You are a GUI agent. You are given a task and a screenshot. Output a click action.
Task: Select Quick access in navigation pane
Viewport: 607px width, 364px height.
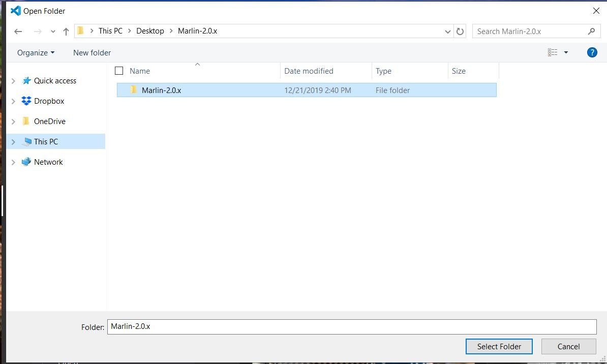[x=55, y=81]
